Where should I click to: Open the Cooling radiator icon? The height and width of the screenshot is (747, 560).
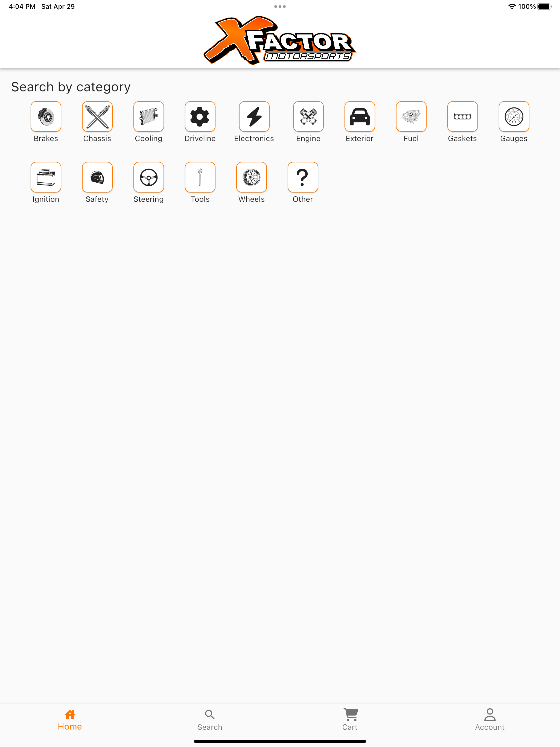(x=148, y=116)
